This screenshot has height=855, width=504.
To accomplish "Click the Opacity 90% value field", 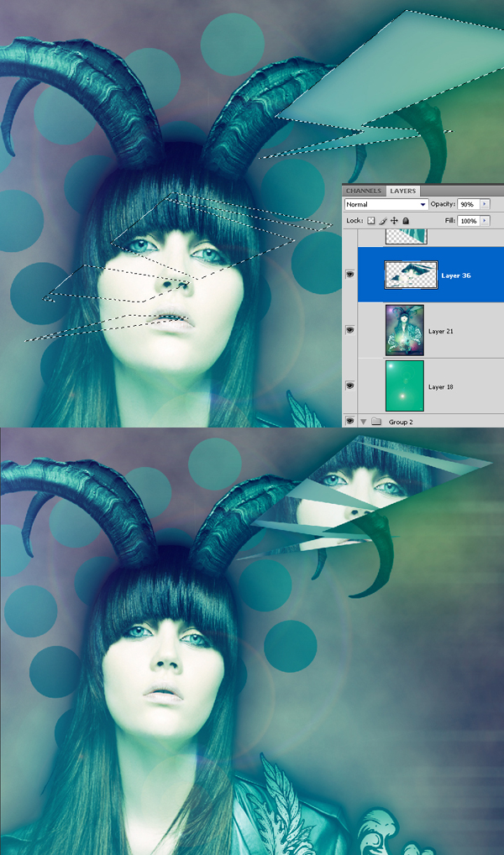I will click(x=468, y=204).
